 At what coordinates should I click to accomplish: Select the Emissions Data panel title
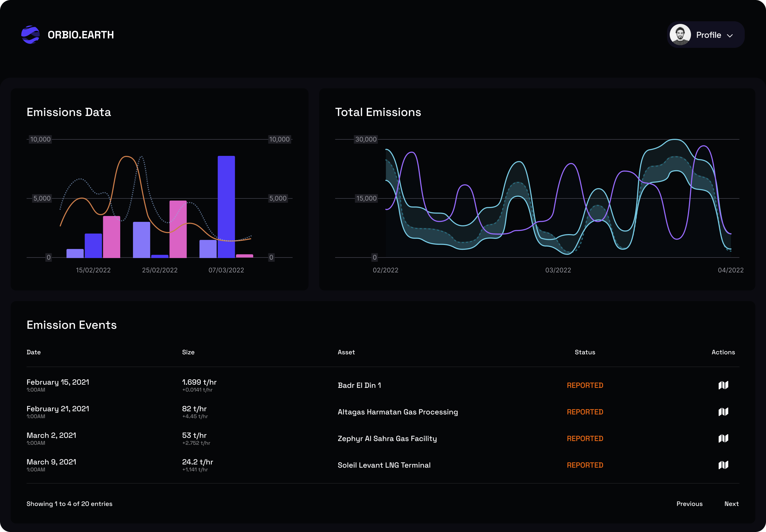pos(69,112)
